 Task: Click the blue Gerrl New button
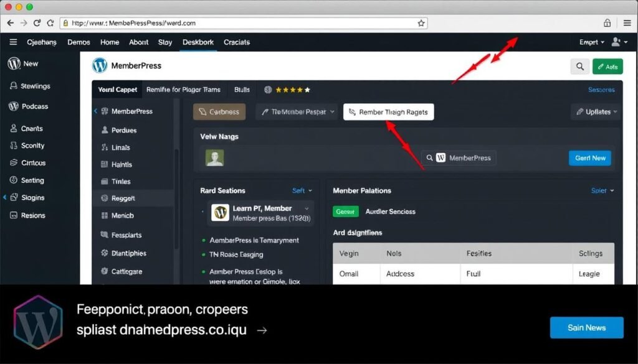click(589, 157)
